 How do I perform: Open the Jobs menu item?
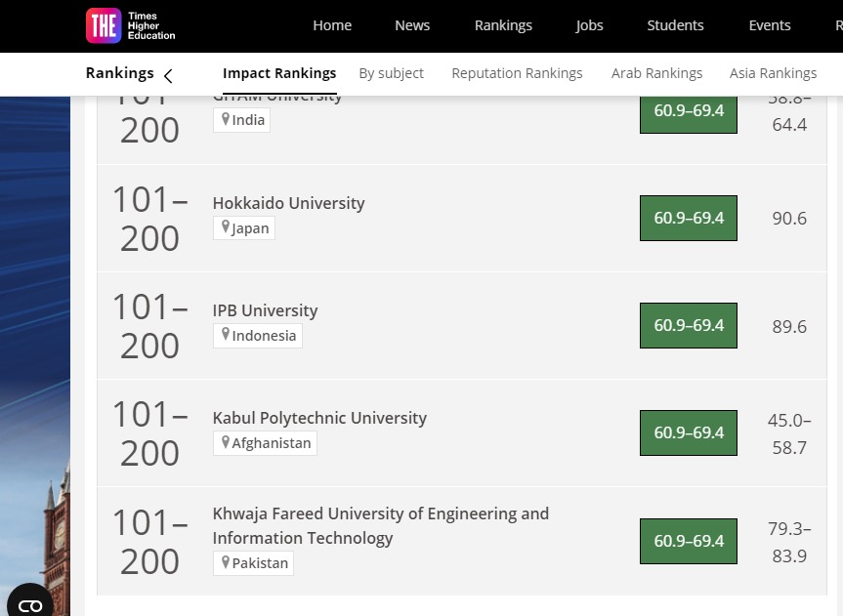[589, 25]
